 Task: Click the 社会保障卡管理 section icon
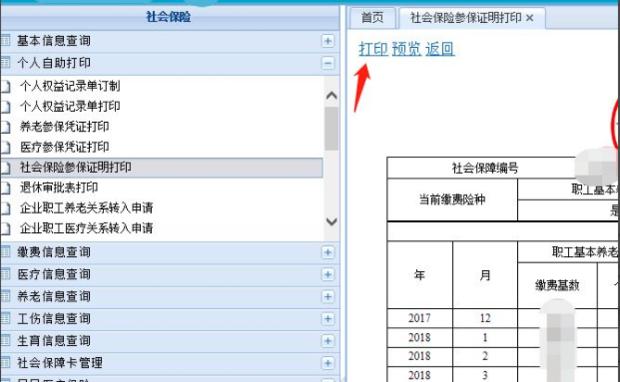[5, 362]
